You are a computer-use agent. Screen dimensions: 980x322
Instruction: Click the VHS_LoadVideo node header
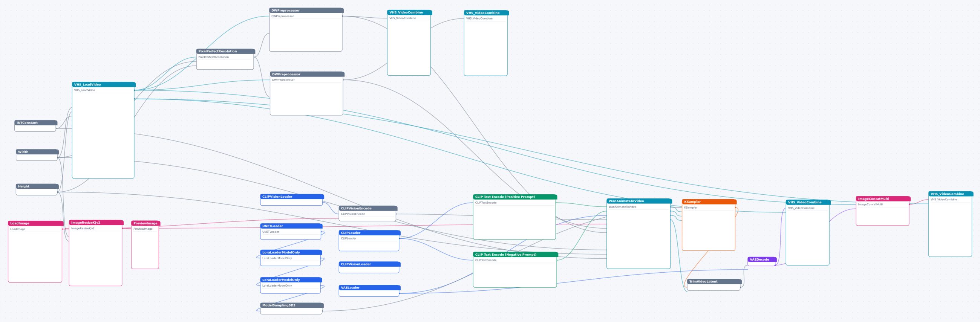coord(104,84)
